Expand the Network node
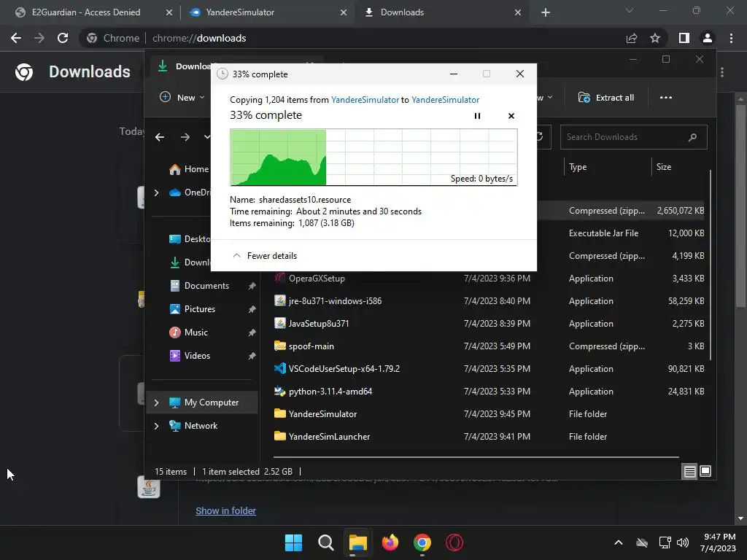This screenshot has width=747, height=560. (x=156, y=426)
